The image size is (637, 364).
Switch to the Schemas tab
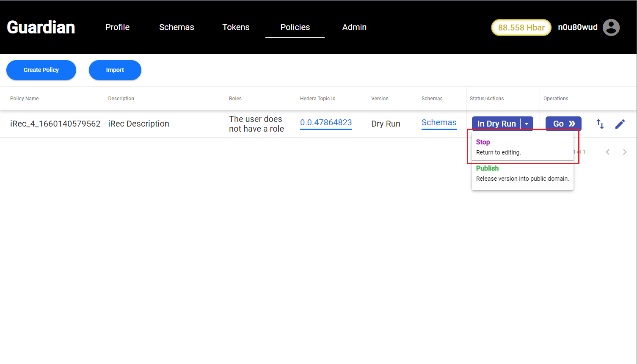pos(176,27)
